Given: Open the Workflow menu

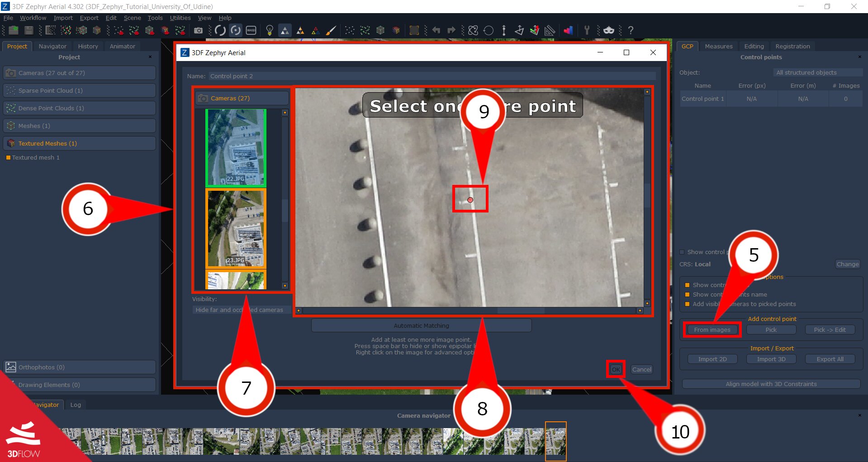Looking at the screenshot, I should point(33,18).
